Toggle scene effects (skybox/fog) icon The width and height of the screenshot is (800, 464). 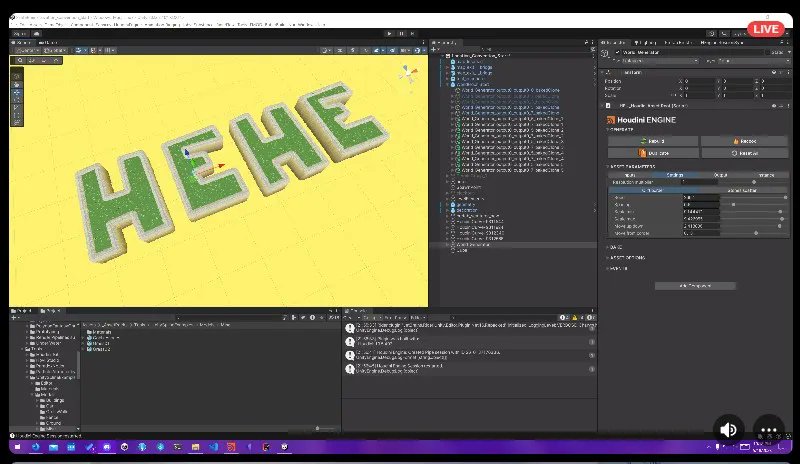pos(378,51)
